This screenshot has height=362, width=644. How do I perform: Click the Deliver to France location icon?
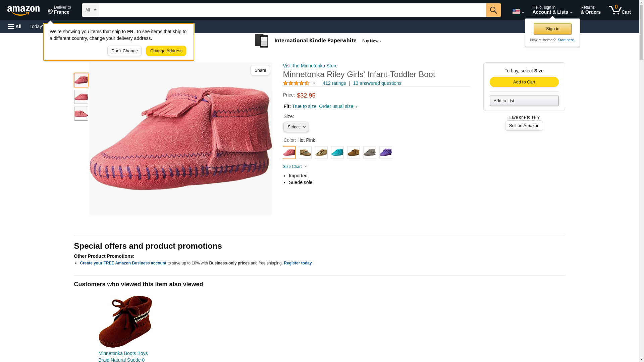coord(51,12)
